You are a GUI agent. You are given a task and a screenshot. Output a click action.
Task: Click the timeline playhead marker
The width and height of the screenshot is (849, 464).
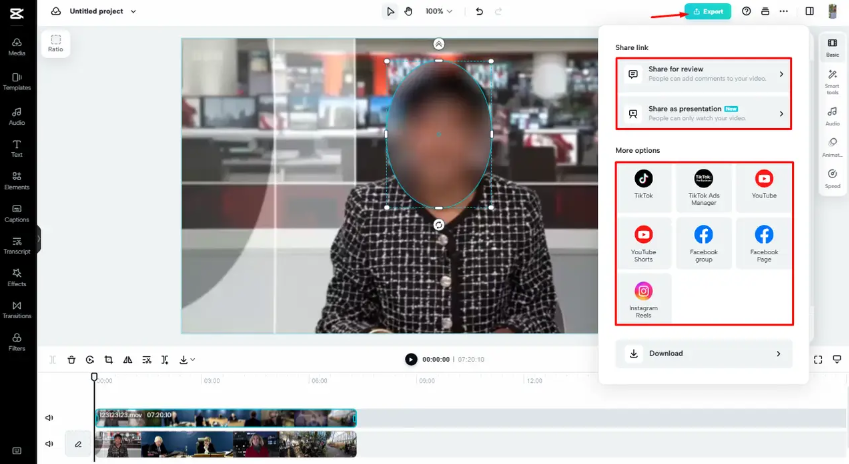pyautogui.click(x=94, y=377)
